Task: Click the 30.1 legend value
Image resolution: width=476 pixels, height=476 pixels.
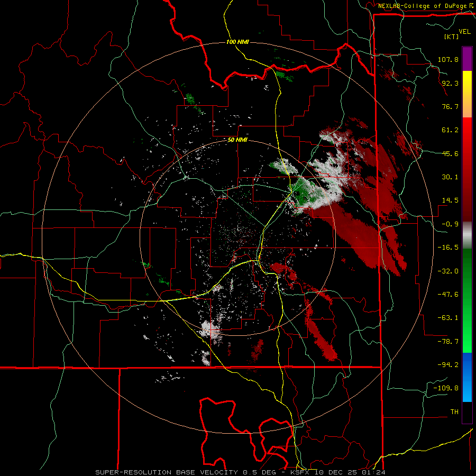Action: 450,177
